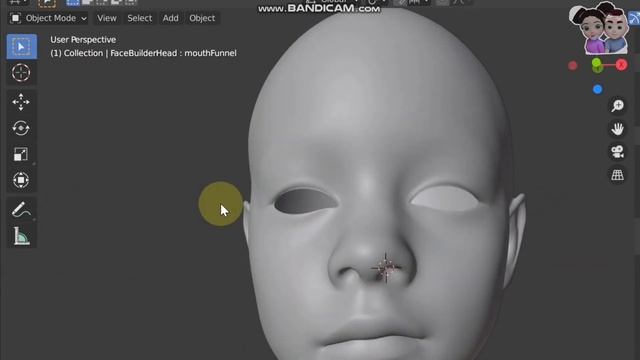Pick the Rotate tool
The image size is (640, 360).
click(21, 128)
